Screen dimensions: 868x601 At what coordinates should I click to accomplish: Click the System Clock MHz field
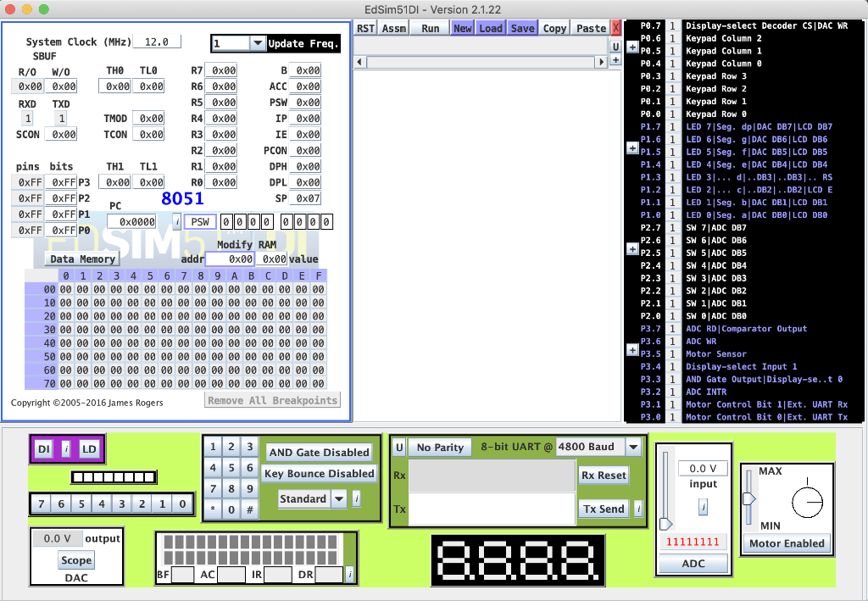[157, 42]
